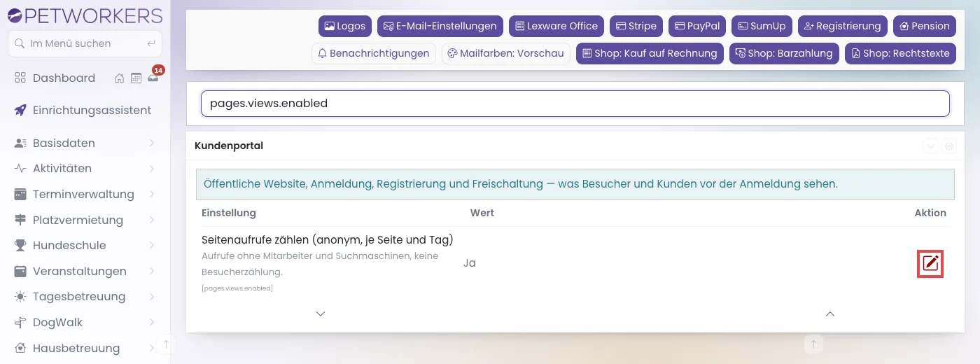Viewport: 980px width, 364px height.
Task: Open Shop: Kauf auf Rechnung
Action: pyautogui.click(x=650, y=53)
